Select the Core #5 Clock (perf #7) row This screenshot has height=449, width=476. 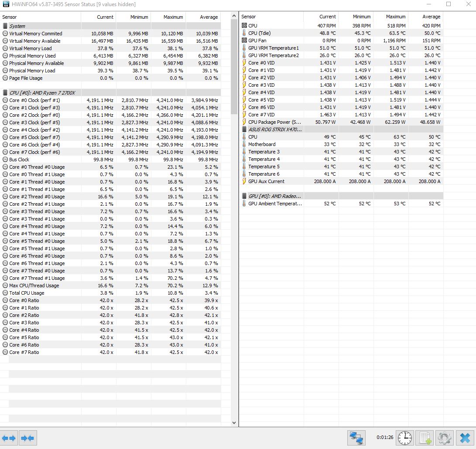(x=110, y=137)
